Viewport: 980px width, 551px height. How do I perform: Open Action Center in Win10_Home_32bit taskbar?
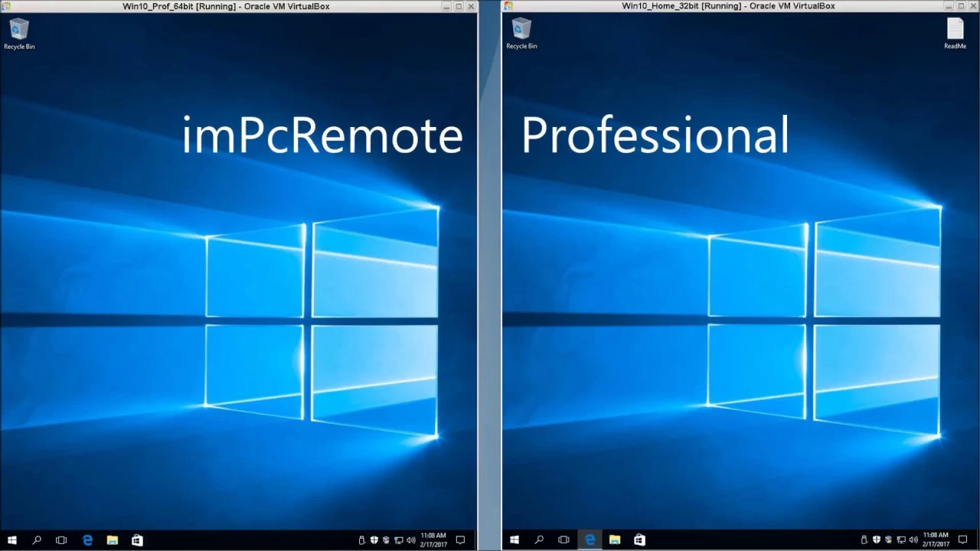point(962,540)
